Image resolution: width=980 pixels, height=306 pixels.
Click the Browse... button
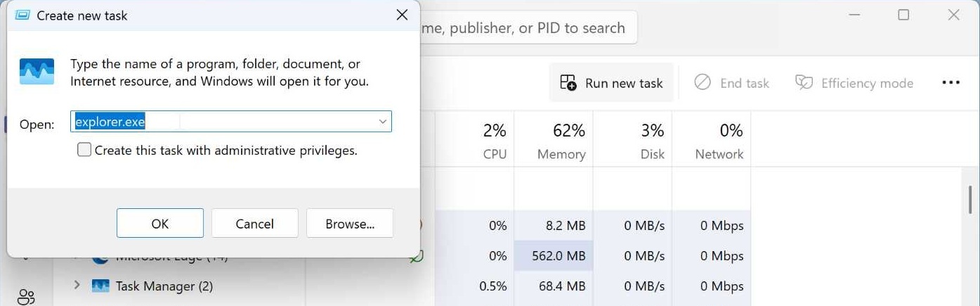click(x=350, y=224)
